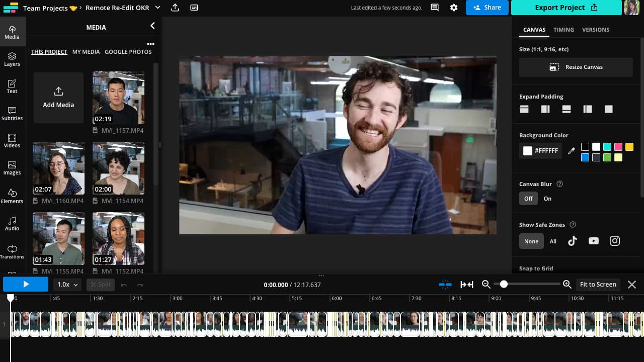Click the comments speech bubble icon
Viewport: 644px width, 362px height.
[435, 8]
